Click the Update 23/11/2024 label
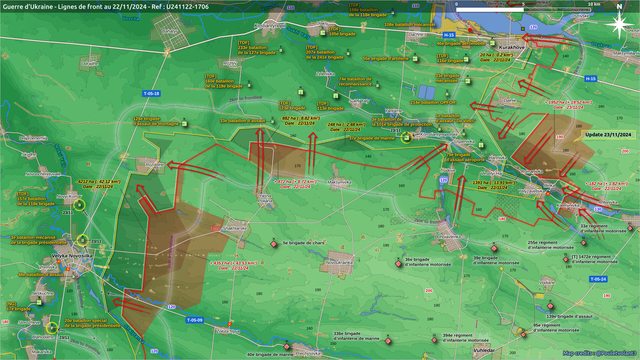This screenshot has width=640, height=360. [x=608, y=135]
